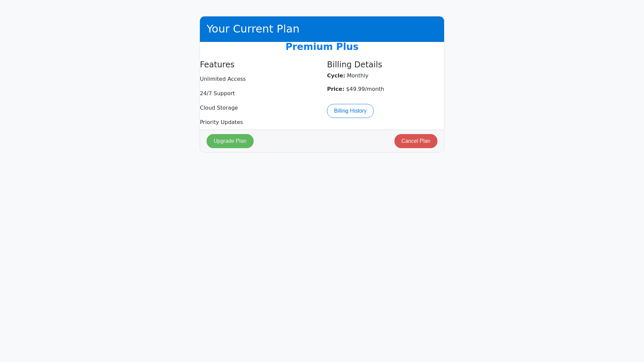
Task: Click the $49.99/month price value
Action: pyautogui.click(x=365, y=89)
